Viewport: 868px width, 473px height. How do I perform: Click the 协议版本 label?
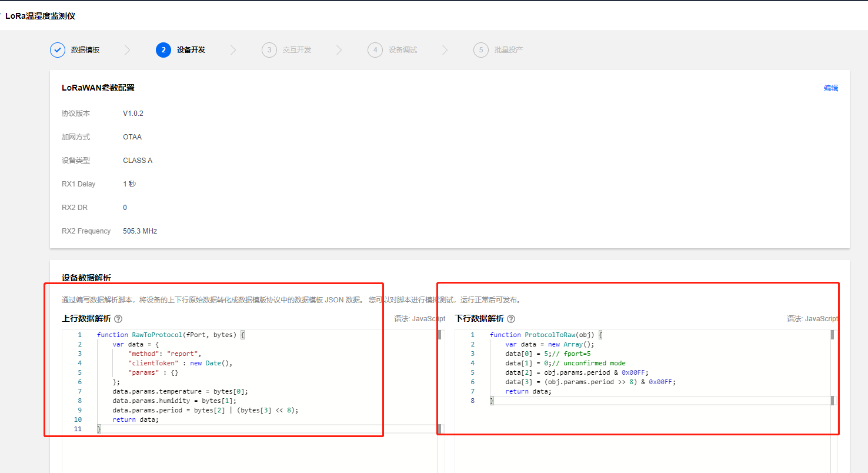(x=76, y=114)
